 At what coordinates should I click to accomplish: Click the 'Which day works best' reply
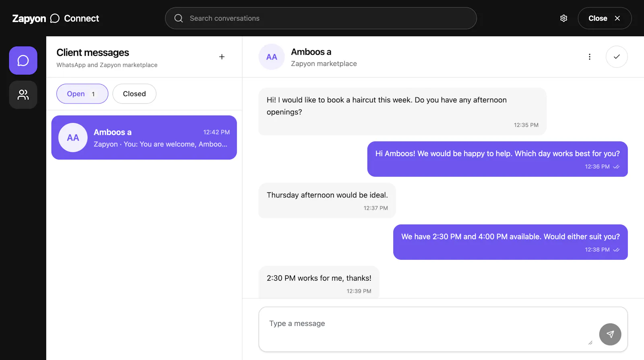(497, 159)
